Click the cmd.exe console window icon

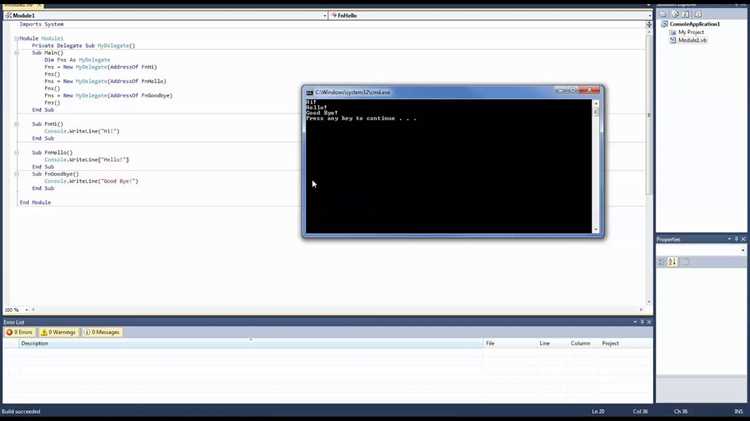(x=309, y=92)
